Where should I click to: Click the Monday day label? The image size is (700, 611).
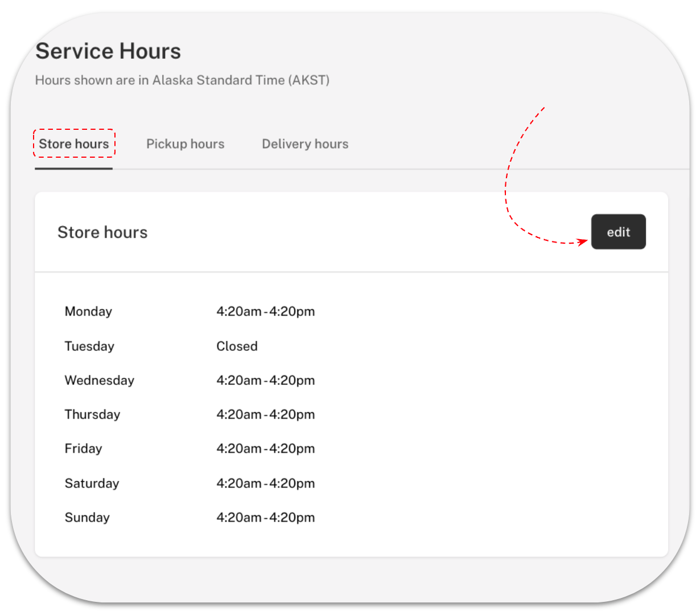[88, 311]
